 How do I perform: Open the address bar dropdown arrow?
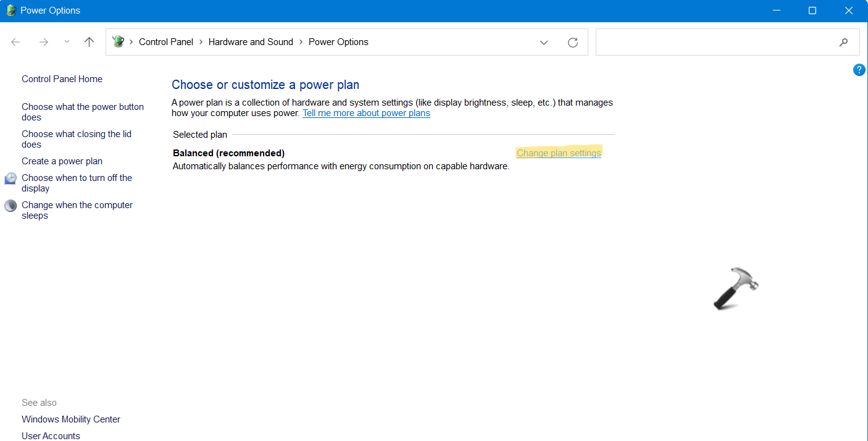tap(543, 42)
